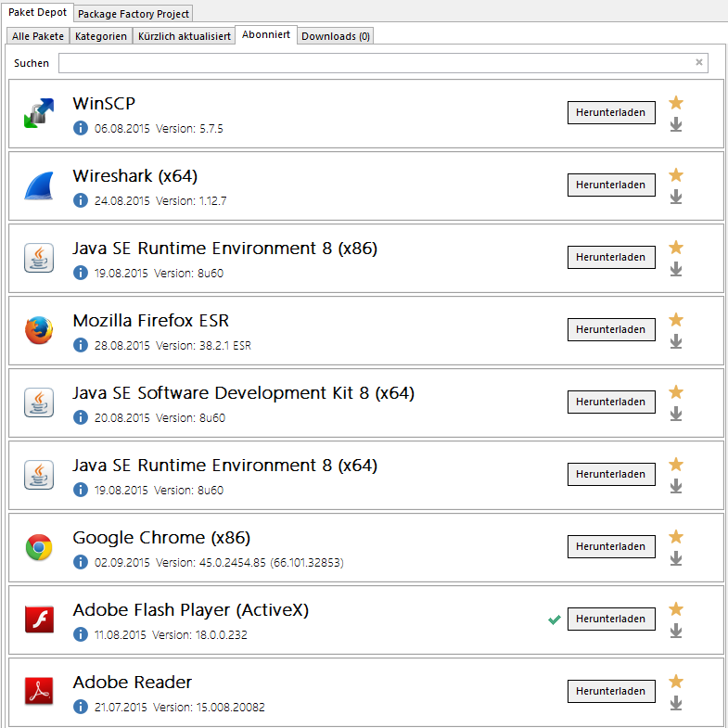
Task: Click Herunterladen for Java Runtime 8 (x86)
Action: 611,257
